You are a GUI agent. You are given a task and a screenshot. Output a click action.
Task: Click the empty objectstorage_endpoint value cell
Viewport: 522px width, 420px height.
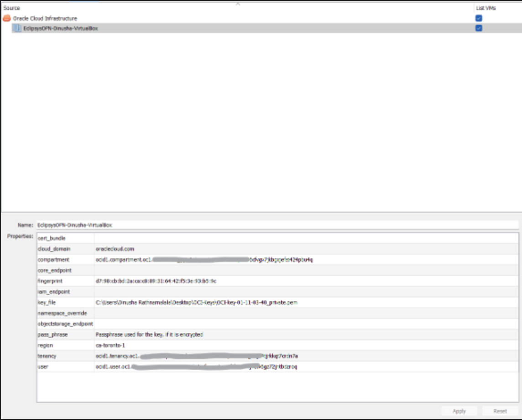point(306,324)
